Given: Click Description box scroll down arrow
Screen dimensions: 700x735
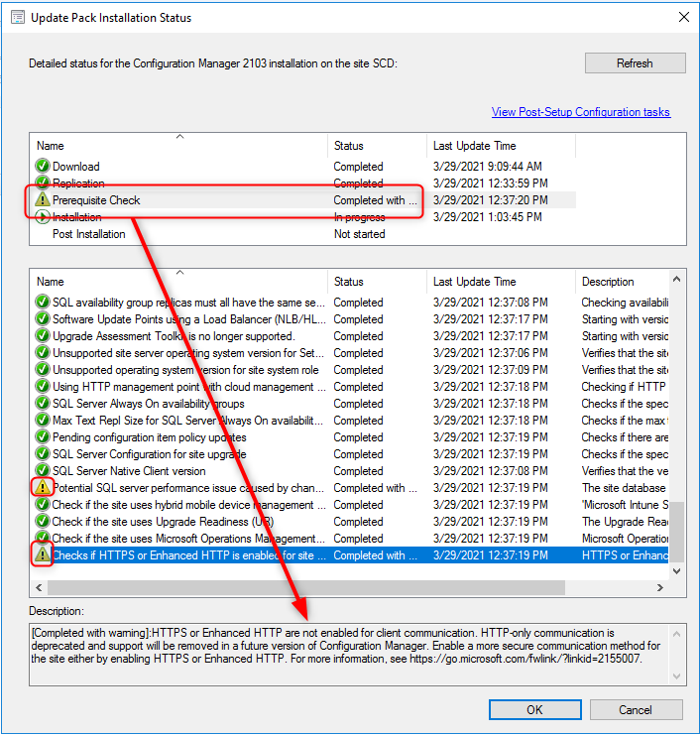Looking at the screenshot, I should [676, 675].
